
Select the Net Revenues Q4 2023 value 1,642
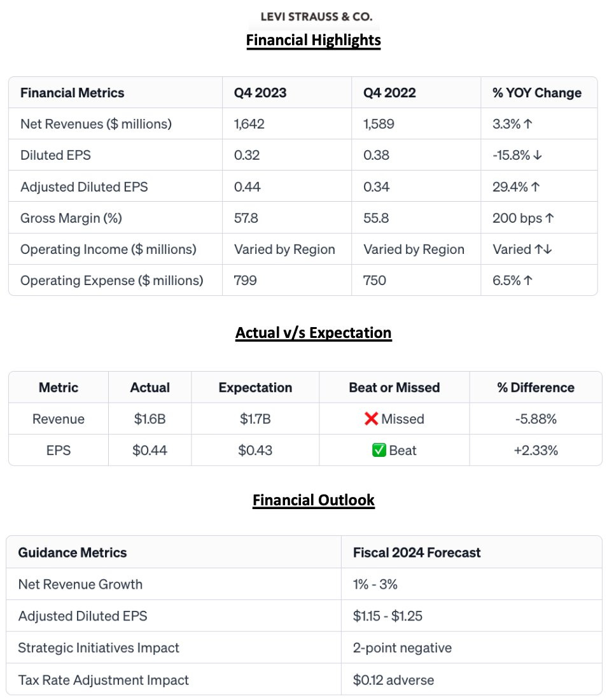249,124
